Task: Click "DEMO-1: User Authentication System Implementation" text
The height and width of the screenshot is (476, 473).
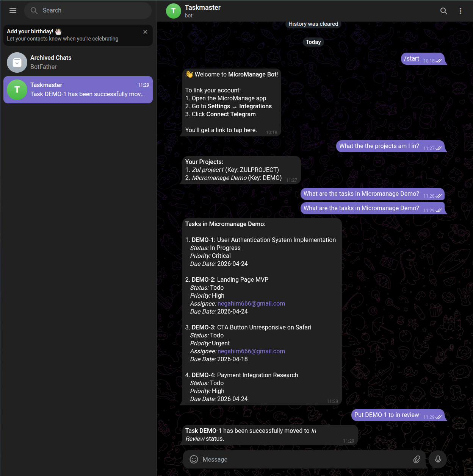Action: [x=264, y=240]
